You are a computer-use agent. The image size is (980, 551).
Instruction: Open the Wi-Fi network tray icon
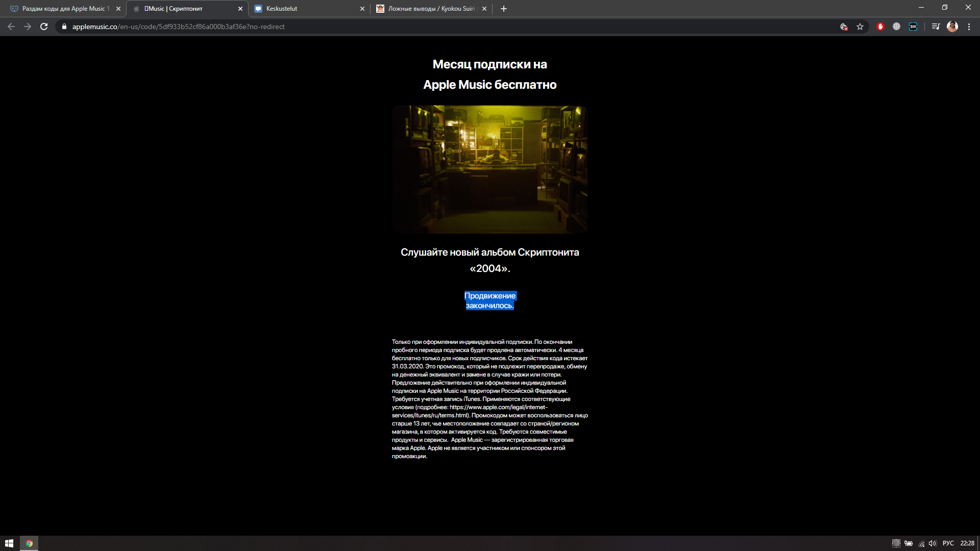click(921, 543)
